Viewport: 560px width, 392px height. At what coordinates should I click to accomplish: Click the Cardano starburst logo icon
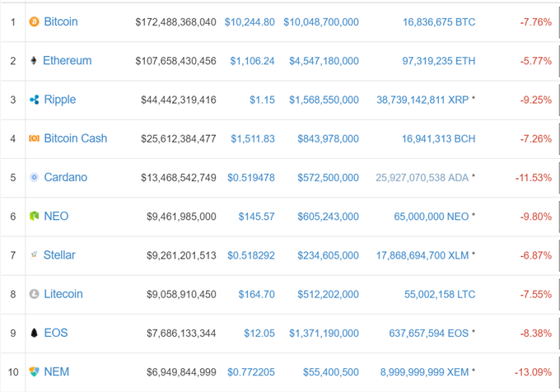(x=34, y=177)
